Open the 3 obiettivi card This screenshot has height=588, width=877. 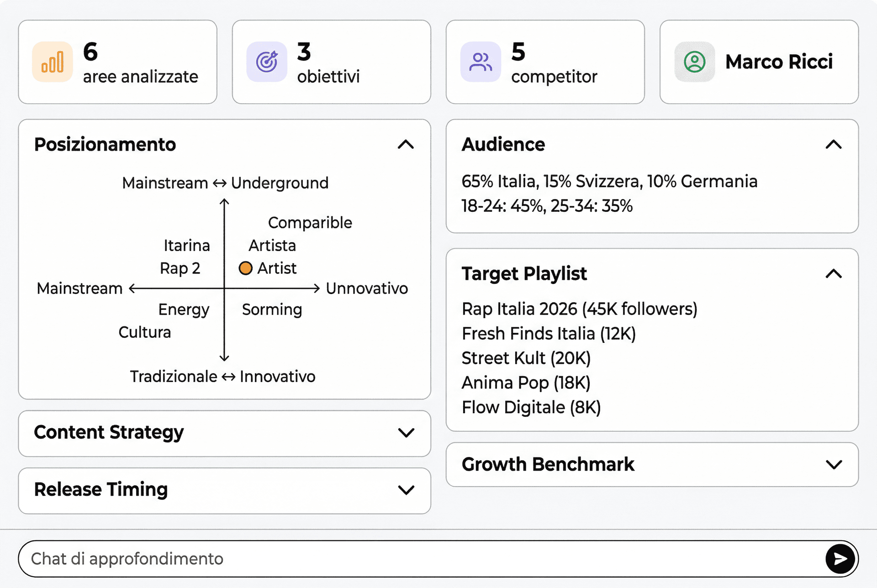click(331, 62)
